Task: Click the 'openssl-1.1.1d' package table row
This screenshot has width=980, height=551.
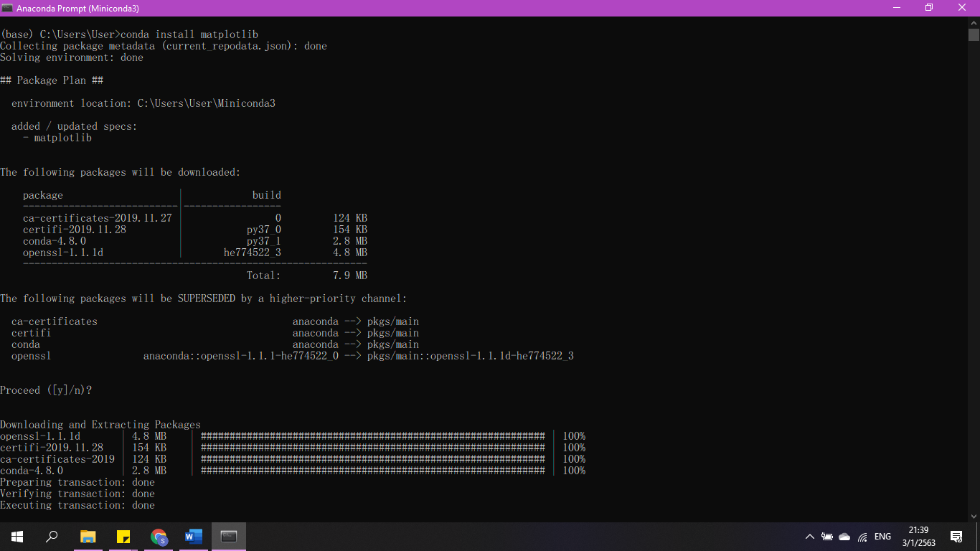Action: [195, 253]
